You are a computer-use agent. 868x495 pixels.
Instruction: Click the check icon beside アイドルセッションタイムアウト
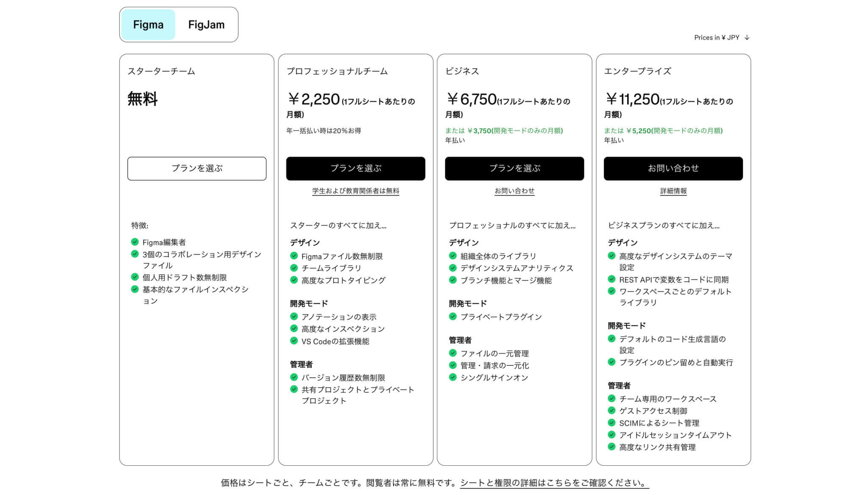612,434
